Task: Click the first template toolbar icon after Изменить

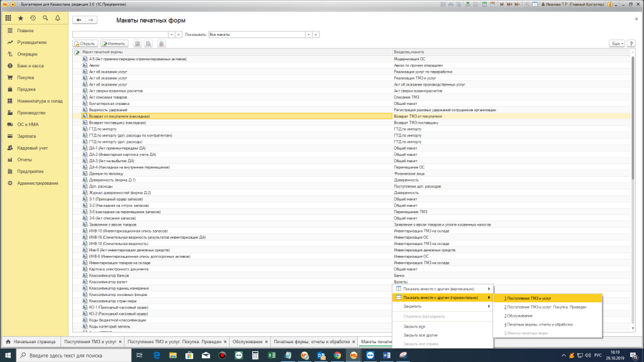Action: point(138,43)
